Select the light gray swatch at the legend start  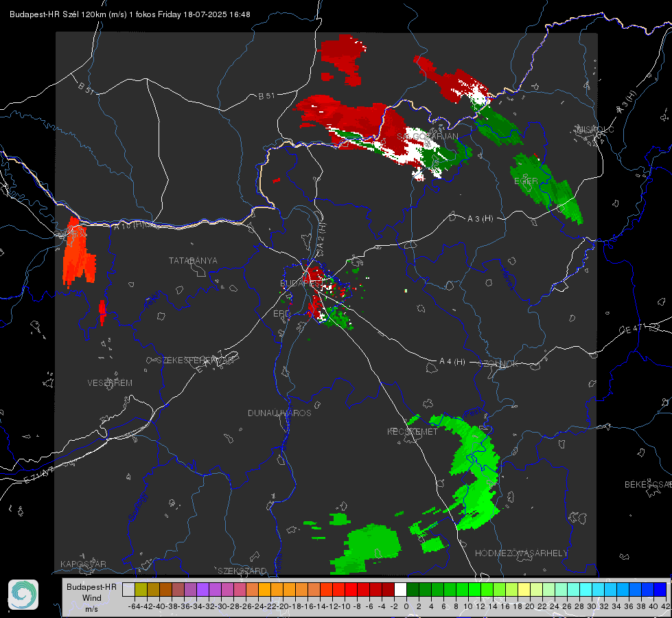(x=128, y=589)
